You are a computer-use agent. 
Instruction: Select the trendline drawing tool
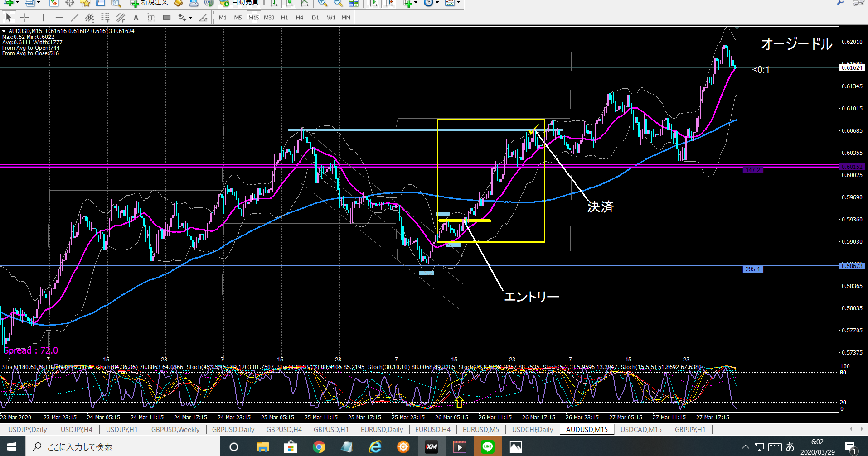(x=74, y=18)
